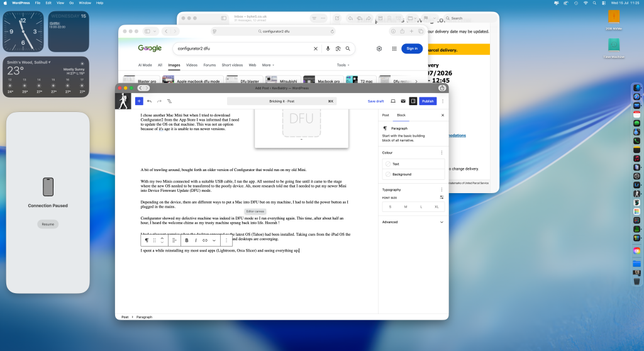Open Typography panel options menu
Screen dimensions: 644x351
[x=442, y=190]
